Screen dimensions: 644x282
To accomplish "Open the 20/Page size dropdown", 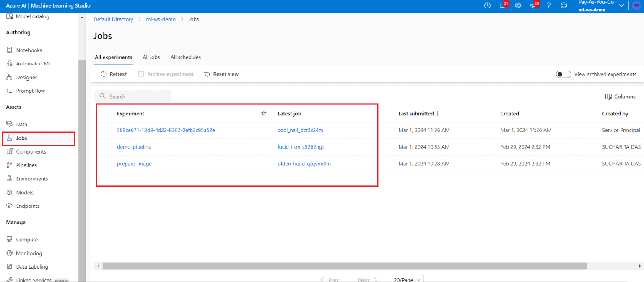I will tap(407, 279).
